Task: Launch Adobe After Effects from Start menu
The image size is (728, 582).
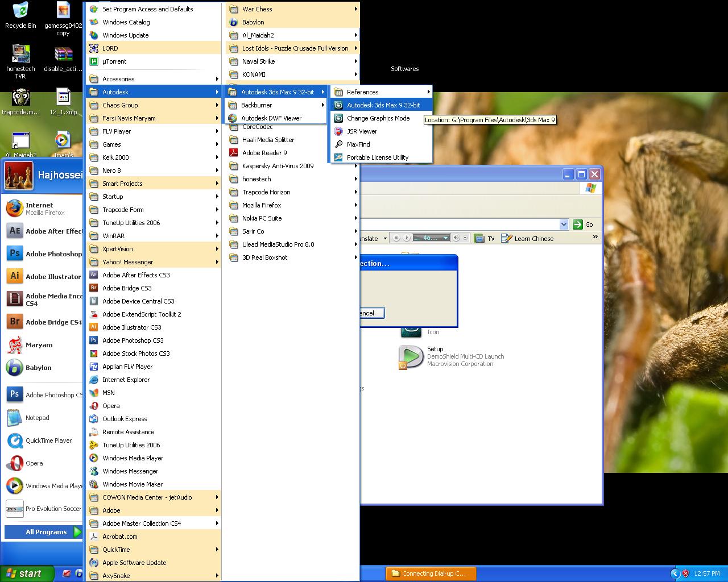Action: 44,231
